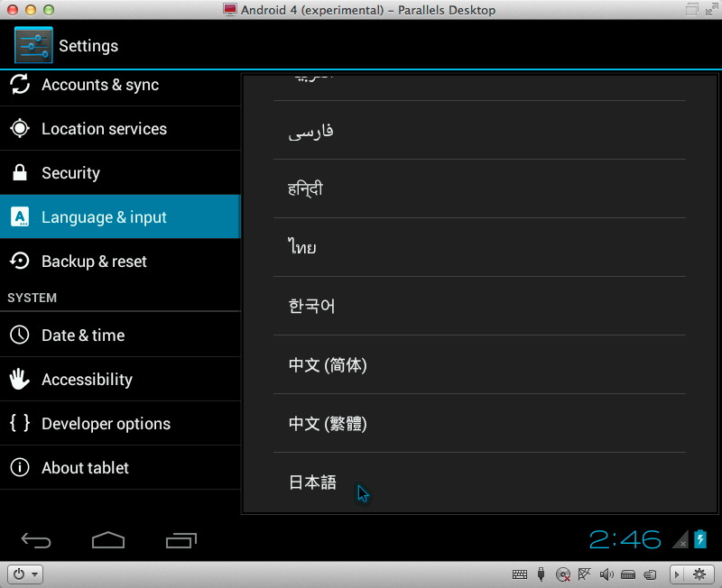Viewport: 722px width, 588px height.
Task: Open About tablet
Action: pyautogui.click(x=121, y=467)
